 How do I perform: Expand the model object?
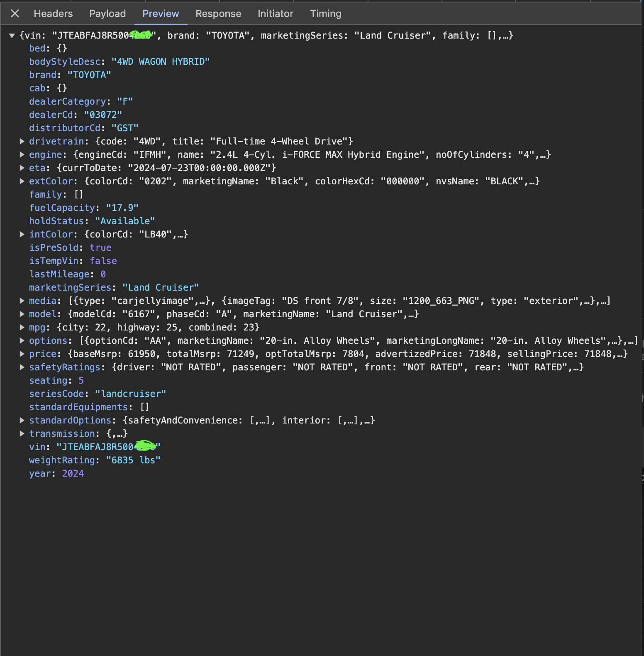(x=22, y=314)
